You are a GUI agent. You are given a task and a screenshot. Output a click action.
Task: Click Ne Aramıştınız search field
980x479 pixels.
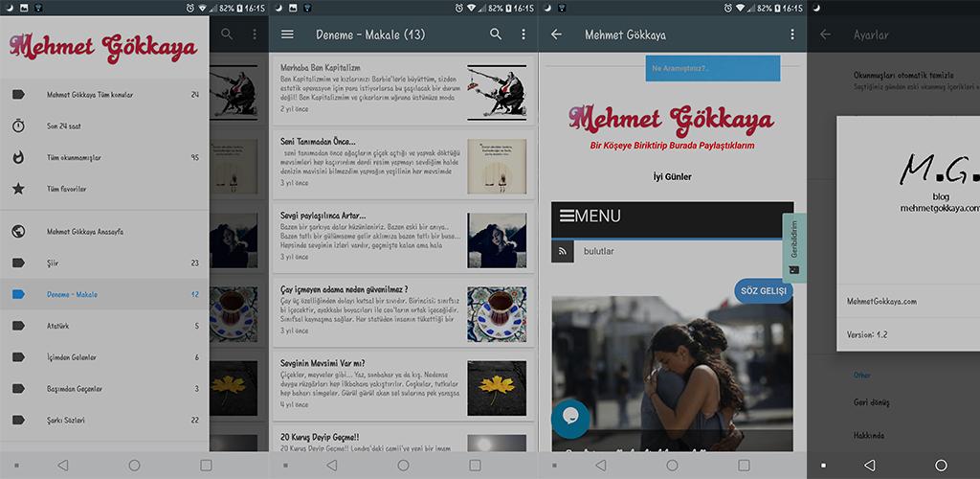click(712, 68)
